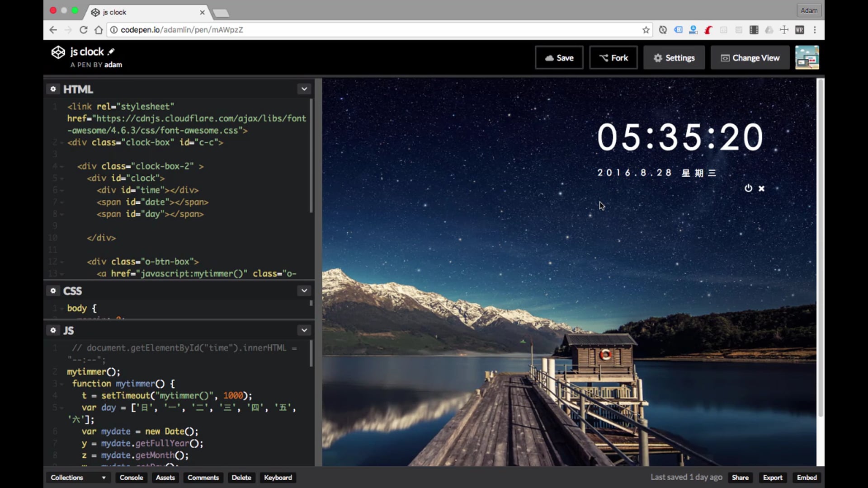This screenshot has height=488, width=868.
Task: Open pen Settings
Action: tap(674, 58)
